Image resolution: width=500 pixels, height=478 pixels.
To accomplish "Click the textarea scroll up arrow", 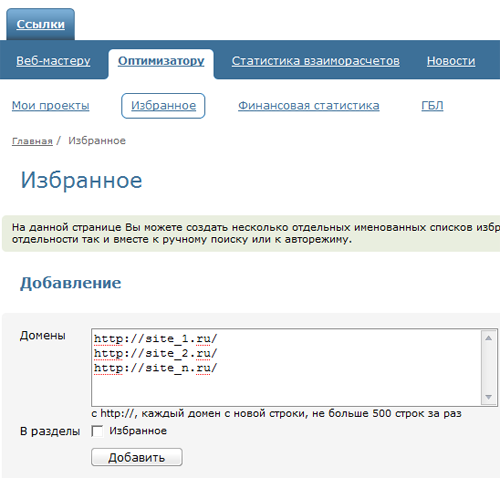I will coord(489,338).
